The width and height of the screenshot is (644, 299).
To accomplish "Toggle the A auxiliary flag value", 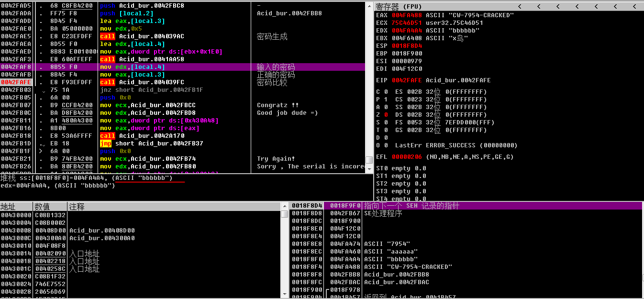I will pyautogui.click(x=386, y=107).
